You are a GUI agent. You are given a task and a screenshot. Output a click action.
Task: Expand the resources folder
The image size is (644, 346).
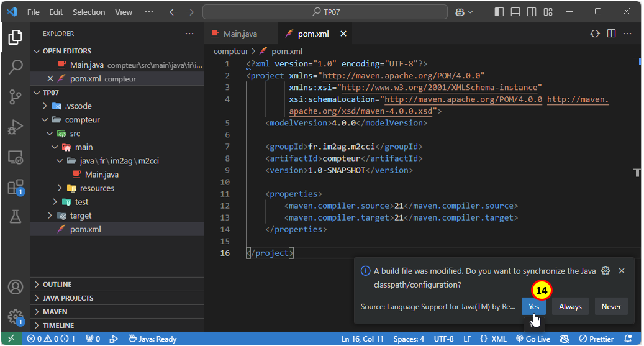pos(97,188)
